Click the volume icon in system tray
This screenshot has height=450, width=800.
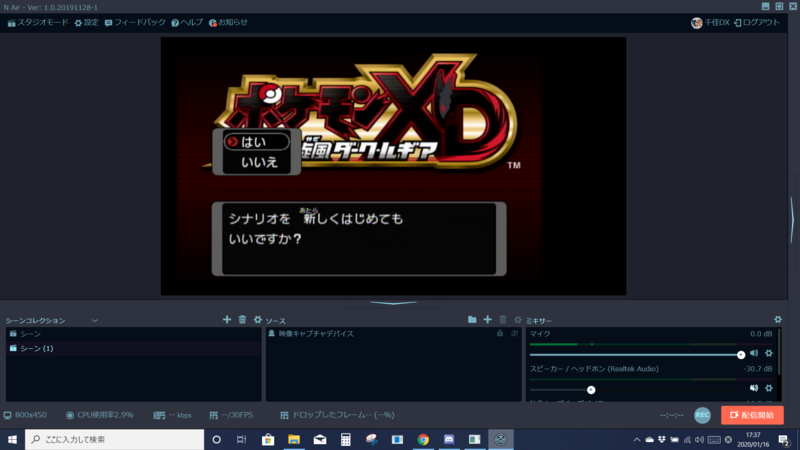tap(699, 440)
